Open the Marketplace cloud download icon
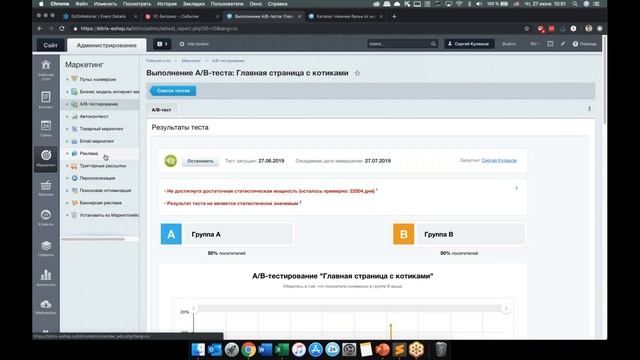 click(46, 304)
